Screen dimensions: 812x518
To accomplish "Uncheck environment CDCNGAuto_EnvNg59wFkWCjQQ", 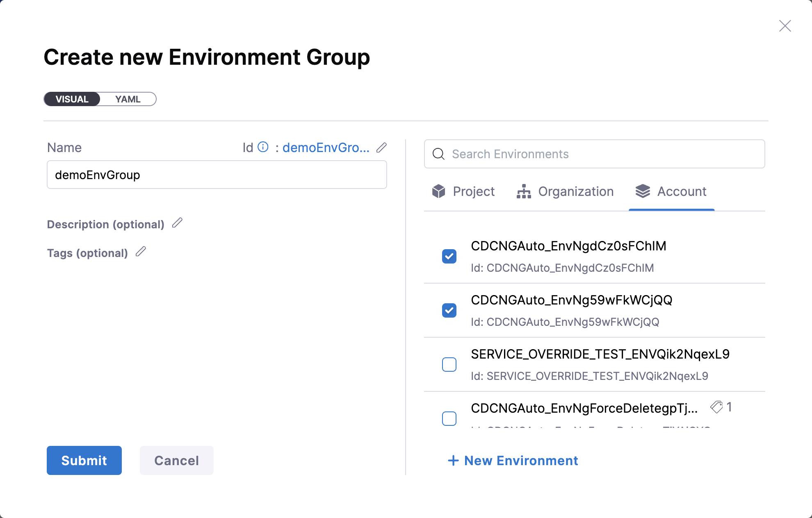I will (449, 310).
